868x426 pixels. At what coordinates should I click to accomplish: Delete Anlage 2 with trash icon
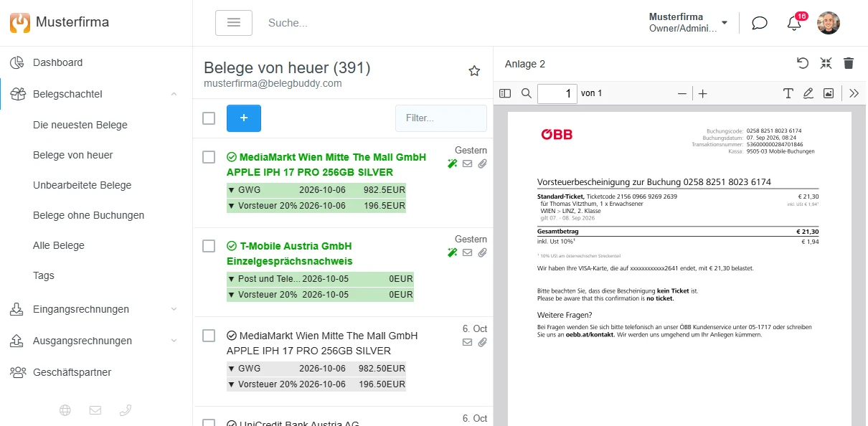click(849, 63)
